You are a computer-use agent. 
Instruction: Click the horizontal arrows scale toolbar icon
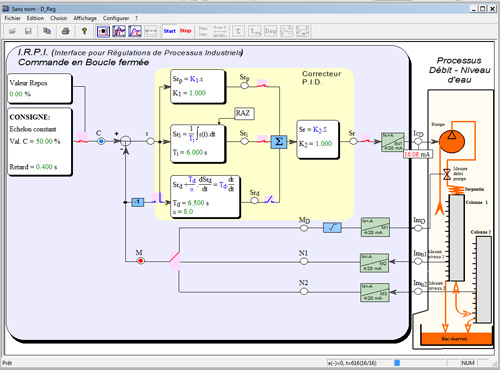(x=151, y=31)
